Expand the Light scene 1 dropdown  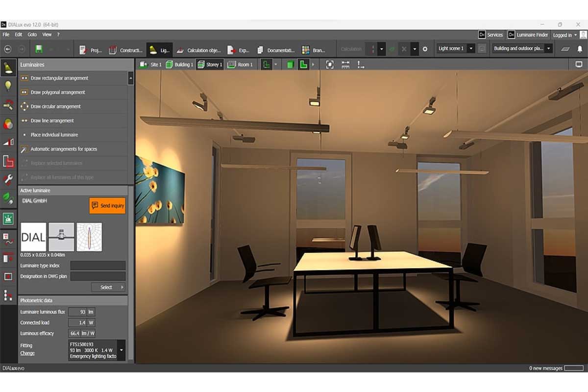pyautogui.click(x=471, y=49)
